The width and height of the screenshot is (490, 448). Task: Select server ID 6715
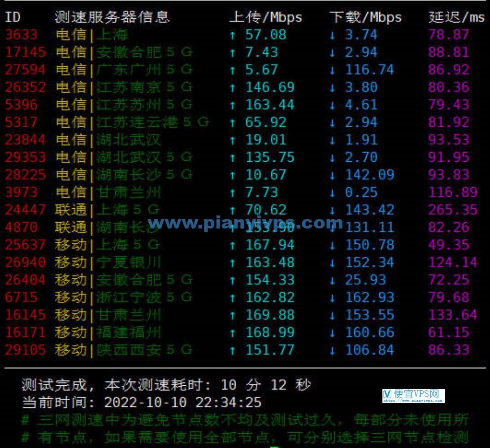click(21, 297)
